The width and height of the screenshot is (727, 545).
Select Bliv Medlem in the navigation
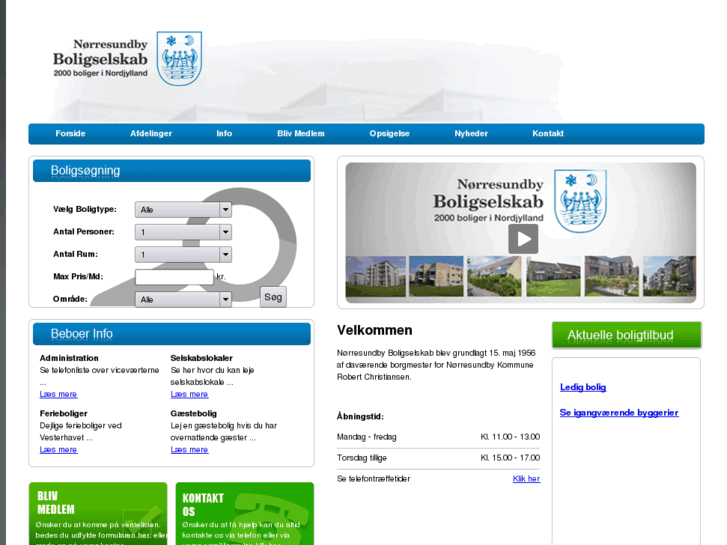point(301,134)
